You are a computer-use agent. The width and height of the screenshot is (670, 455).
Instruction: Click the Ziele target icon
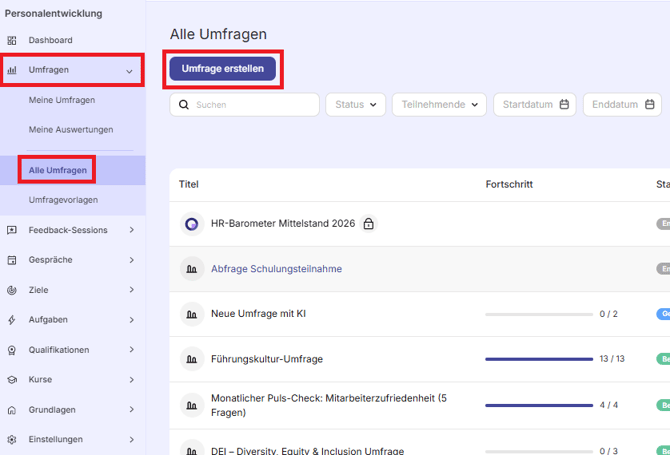pyautogui.click(x=12, y=290)
